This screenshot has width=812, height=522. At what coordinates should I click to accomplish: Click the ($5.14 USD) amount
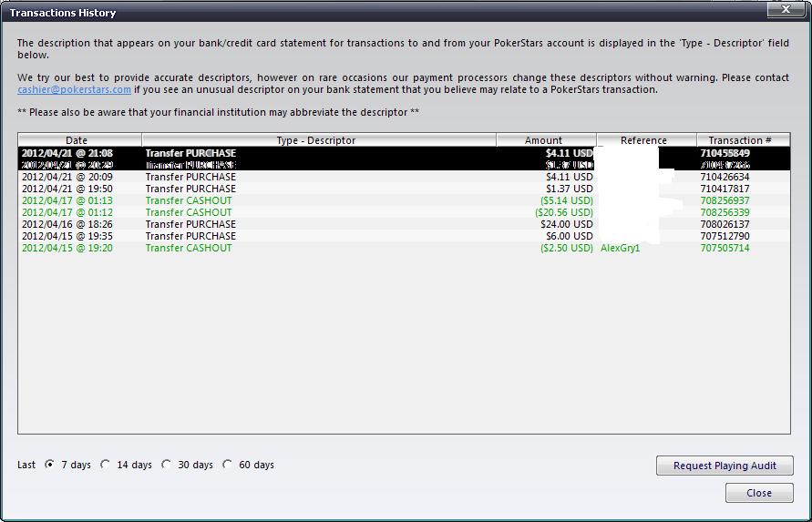point(567,201)
